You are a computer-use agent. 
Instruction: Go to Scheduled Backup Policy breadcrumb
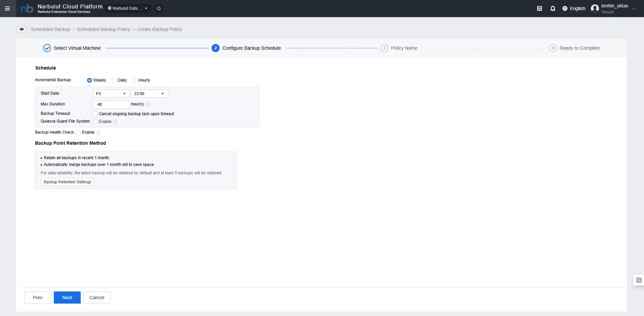[103, 29]
